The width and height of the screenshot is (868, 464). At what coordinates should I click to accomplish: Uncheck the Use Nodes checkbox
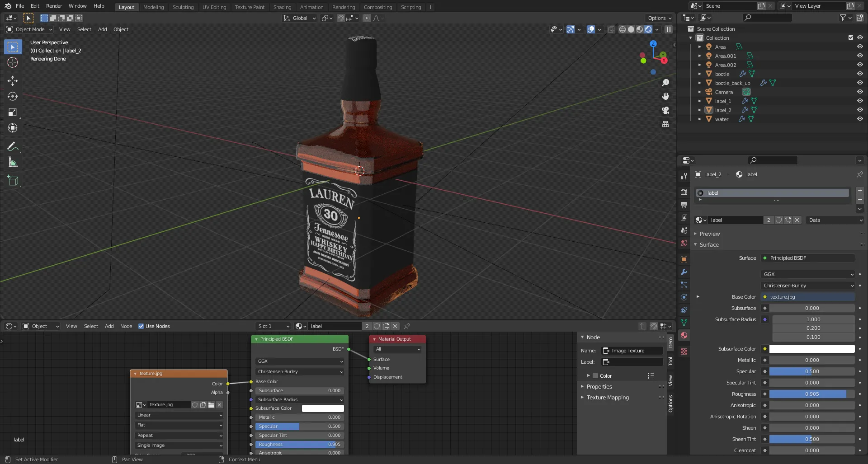[141, 326]
